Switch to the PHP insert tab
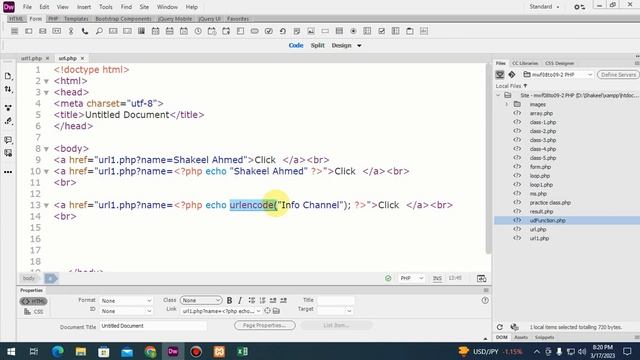The width and height of the screenshot is (640, 360). pos(53,19)
